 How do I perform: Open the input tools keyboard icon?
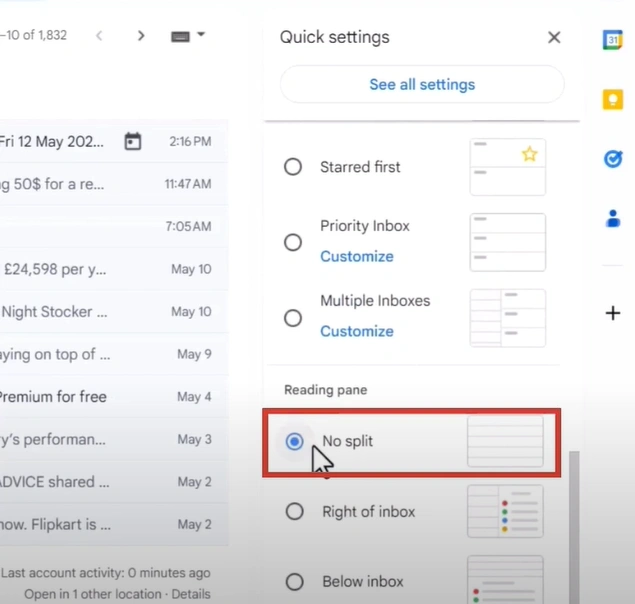pyautogui.click(x=180, y=37)
